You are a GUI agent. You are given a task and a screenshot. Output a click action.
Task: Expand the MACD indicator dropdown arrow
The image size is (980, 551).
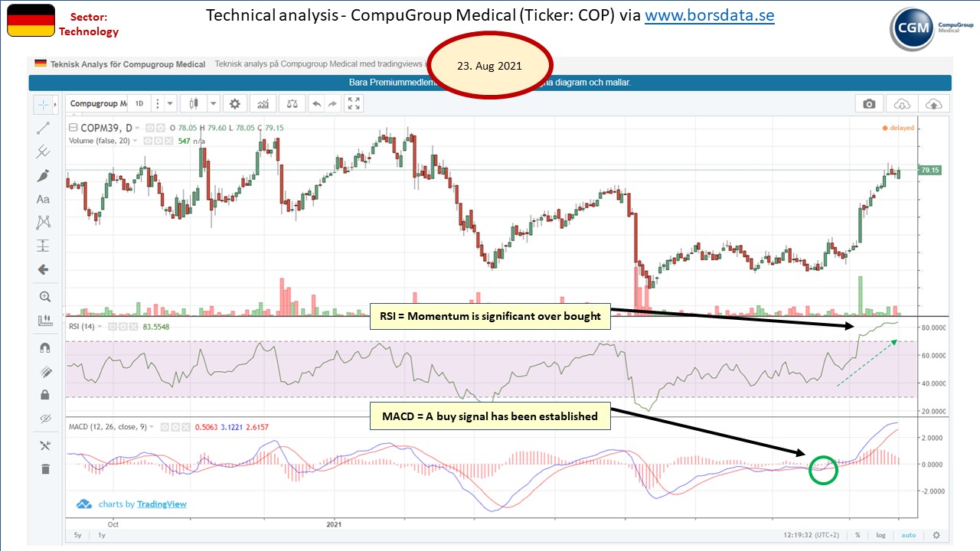pos(152,426)
